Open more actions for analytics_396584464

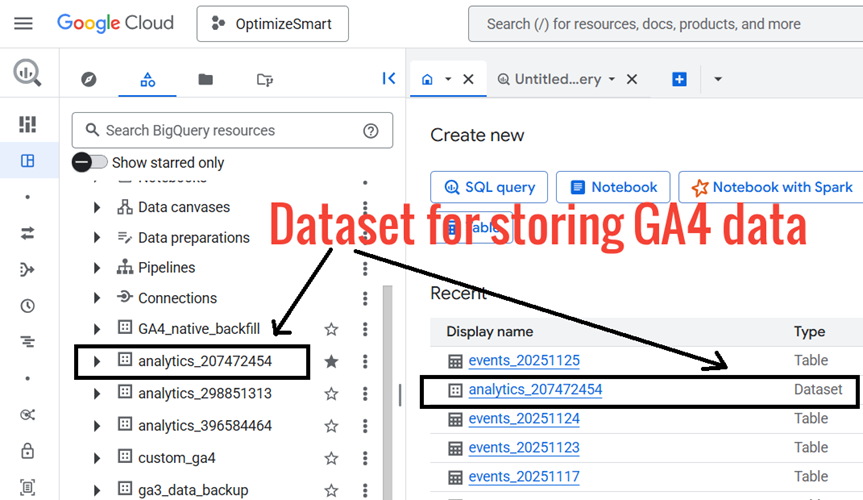[365, 426]
